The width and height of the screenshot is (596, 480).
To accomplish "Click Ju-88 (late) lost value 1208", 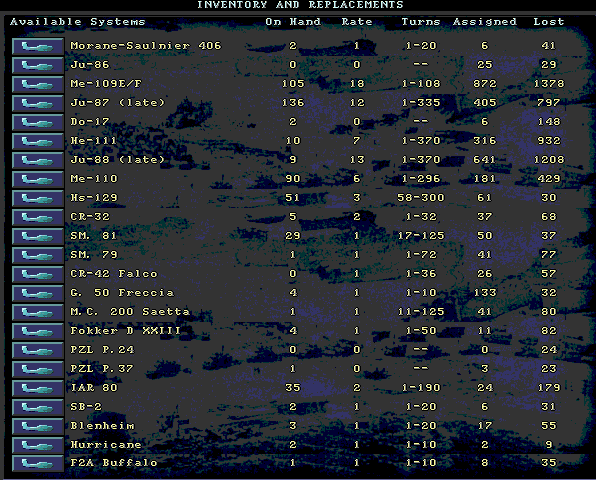I will 549,160.
